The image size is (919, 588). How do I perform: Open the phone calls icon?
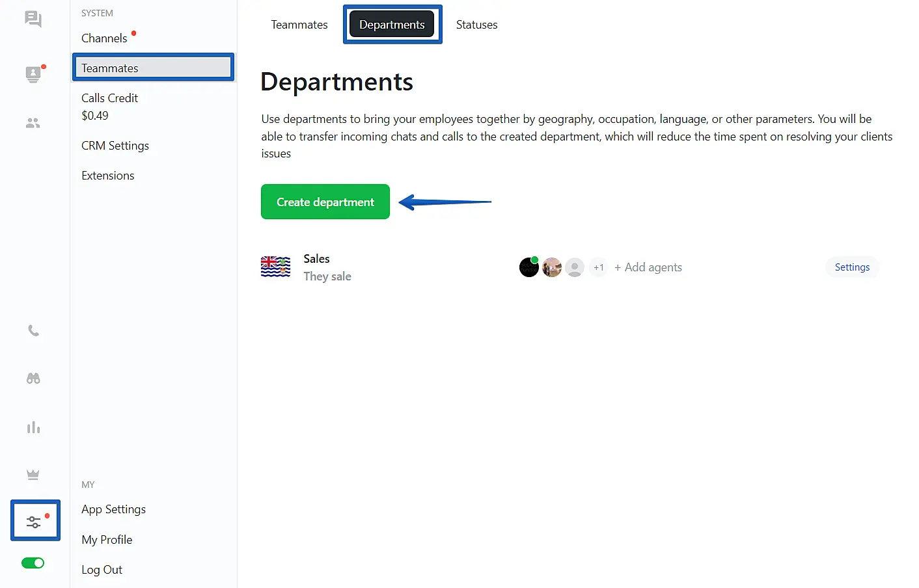coord(33,330)
